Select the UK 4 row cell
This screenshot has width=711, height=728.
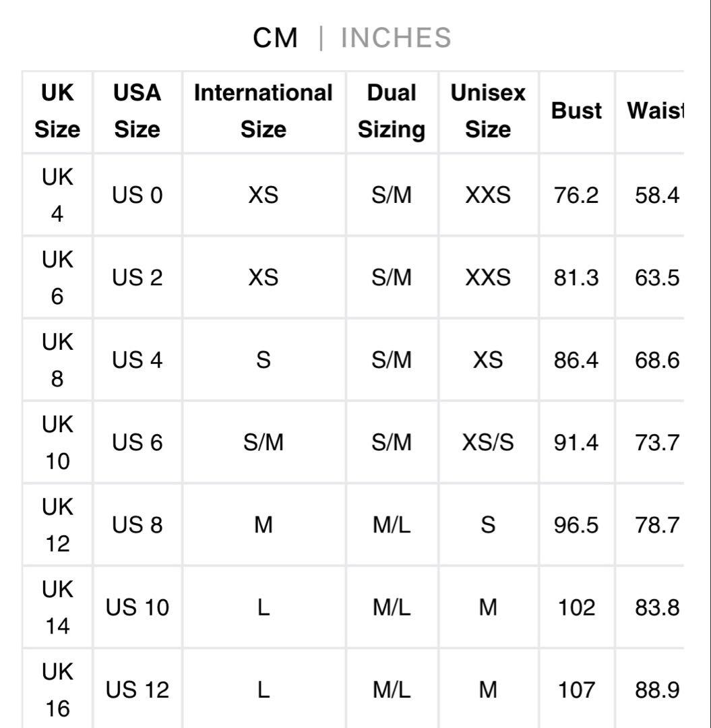pos(57,195)
